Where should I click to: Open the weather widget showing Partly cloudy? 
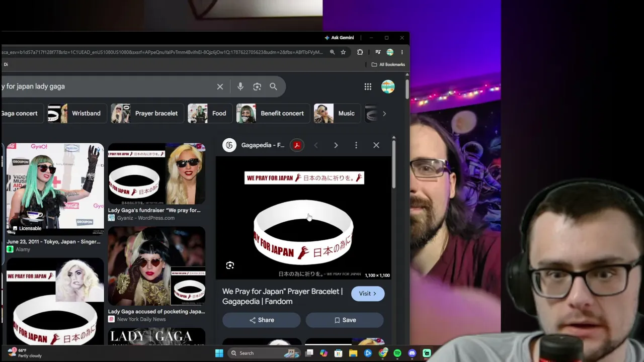[x=25, y=353]
